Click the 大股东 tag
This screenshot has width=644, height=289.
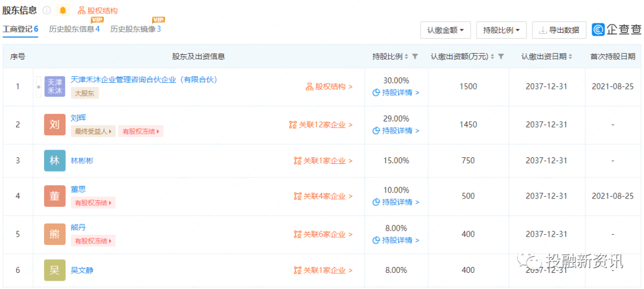click(85, 93)
